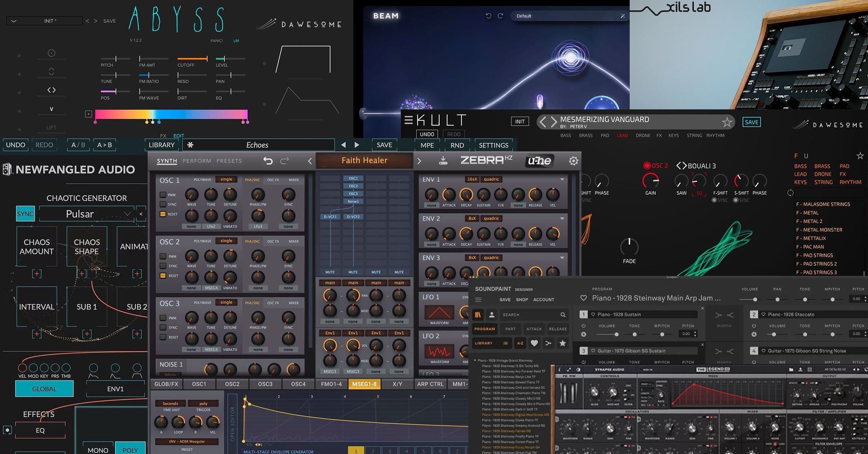
Task: Adjust Soundpaint part 1 VOLUME slider
Action: tap(616, 334)
